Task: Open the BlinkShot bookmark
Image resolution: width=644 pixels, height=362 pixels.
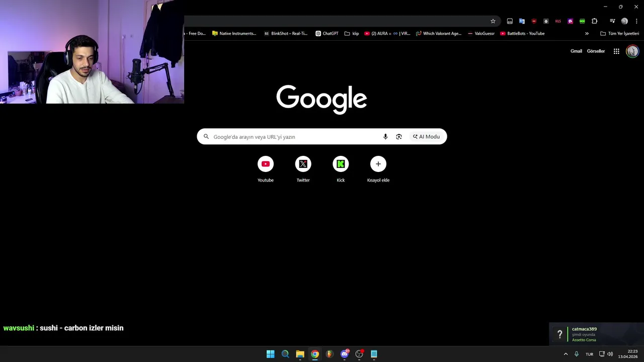Action: 286,34
